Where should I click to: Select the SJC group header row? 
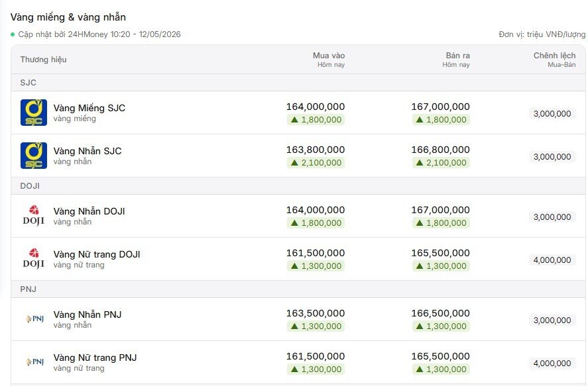pos(298,83)
